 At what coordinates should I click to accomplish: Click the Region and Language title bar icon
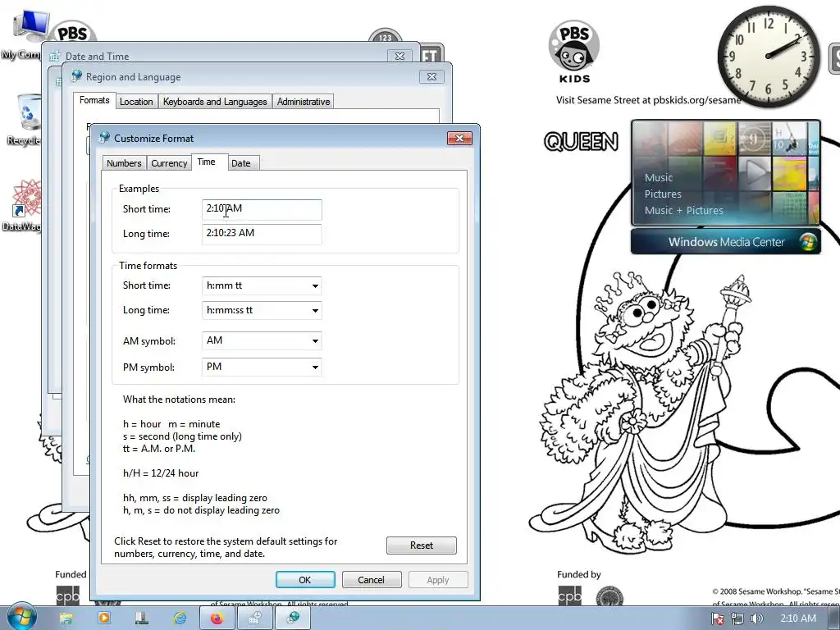pos(76,76)
